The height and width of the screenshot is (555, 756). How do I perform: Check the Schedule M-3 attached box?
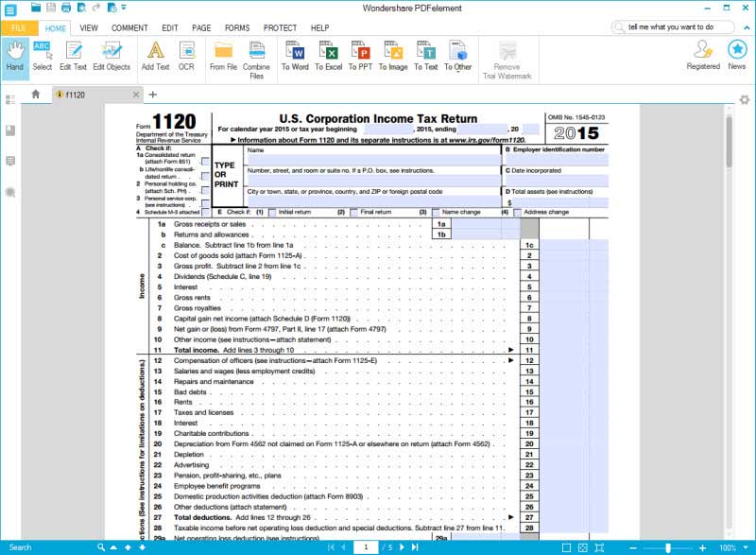205,212
